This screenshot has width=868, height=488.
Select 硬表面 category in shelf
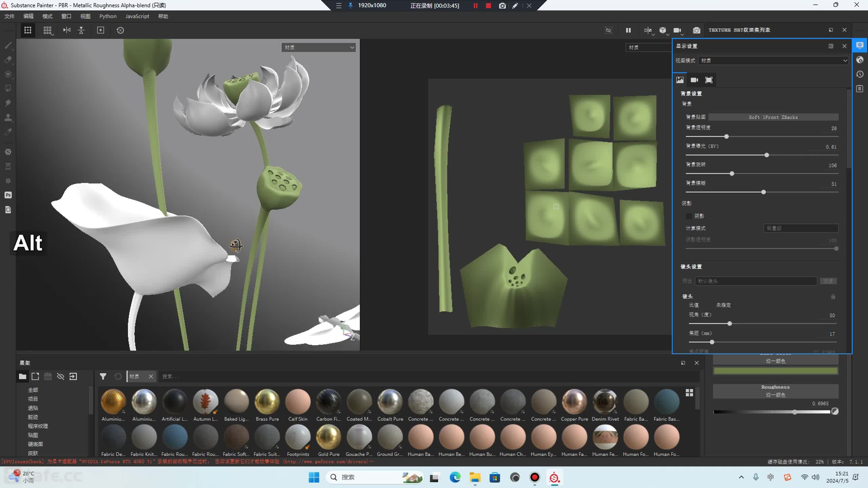coord(35,444)
